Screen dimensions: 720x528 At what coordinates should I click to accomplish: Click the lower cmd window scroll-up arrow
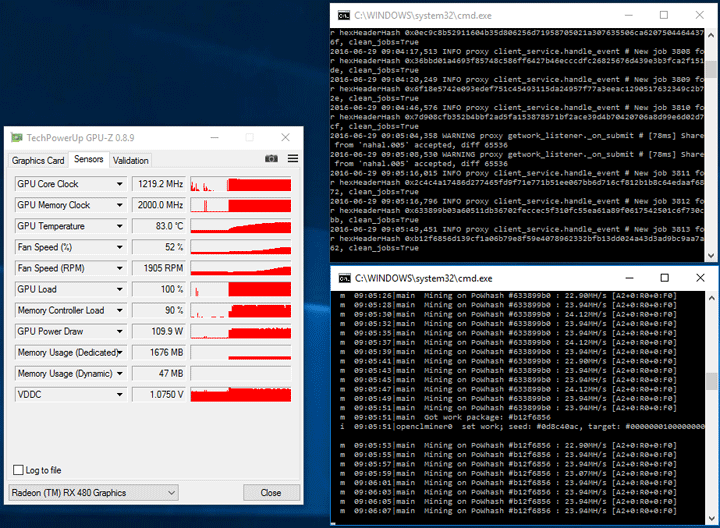(x=712, y=298)
